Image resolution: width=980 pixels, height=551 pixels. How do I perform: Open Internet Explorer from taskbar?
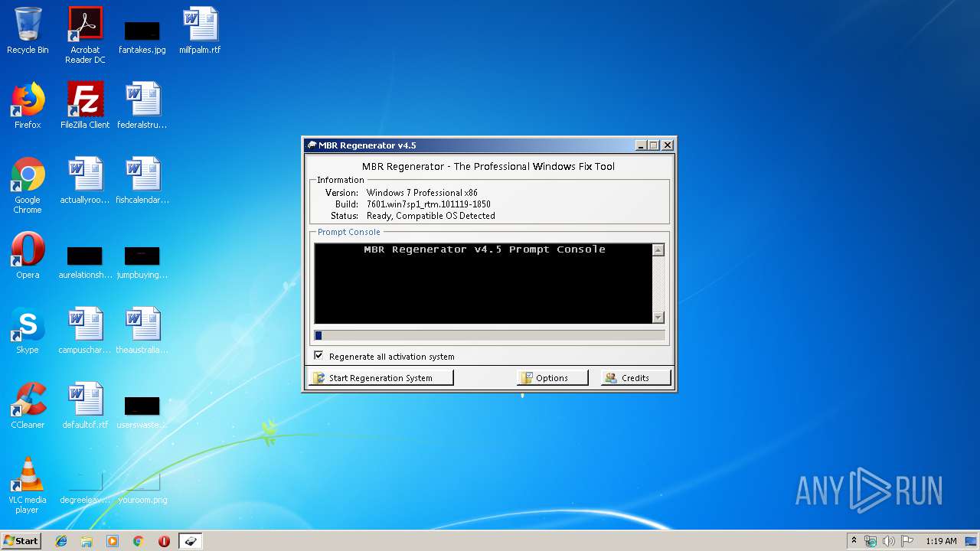point(61,541)
